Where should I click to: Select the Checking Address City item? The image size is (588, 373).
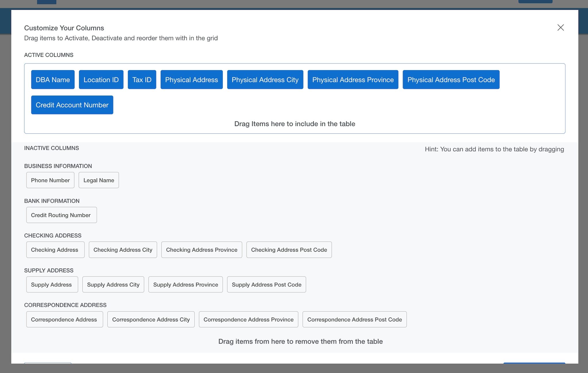pyautogui.click(x=123, y=250)
